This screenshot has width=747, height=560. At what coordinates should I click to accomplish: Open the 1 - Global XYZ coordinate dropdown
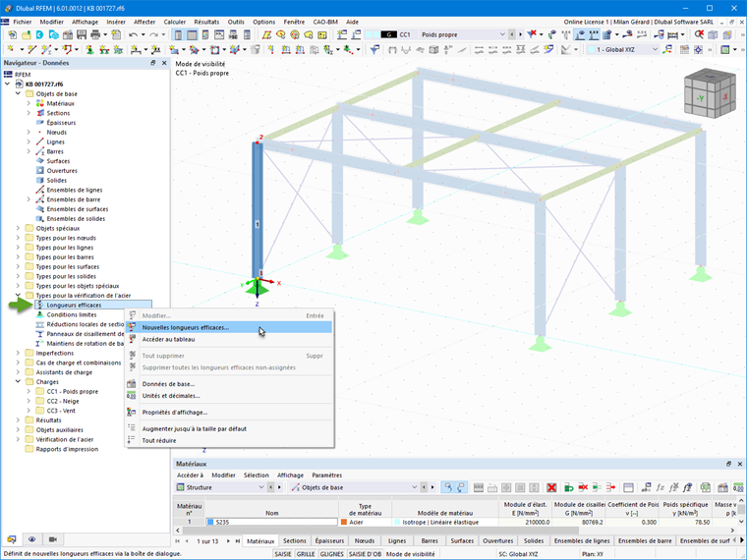pos(655,49)
